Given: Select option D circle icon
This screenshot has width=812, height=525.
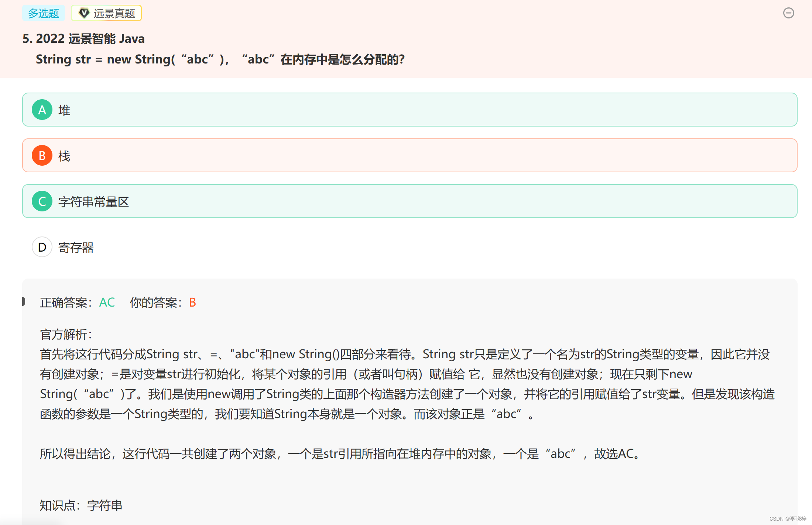Looking at the screenshot, I should click(42, 247).
